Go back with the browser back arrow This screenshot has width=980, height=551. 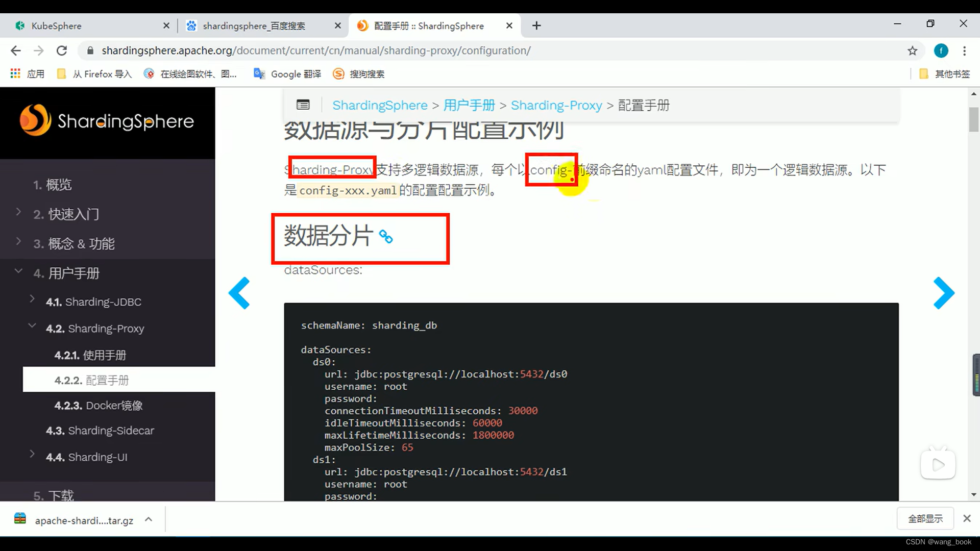[16, 51]
